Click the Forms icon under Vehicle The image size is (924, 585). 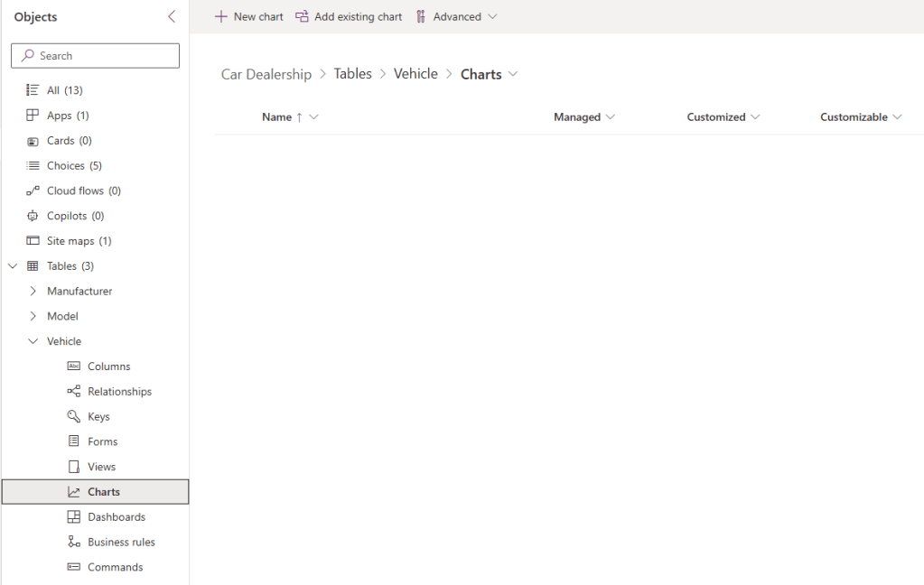[x=74, y=441]
